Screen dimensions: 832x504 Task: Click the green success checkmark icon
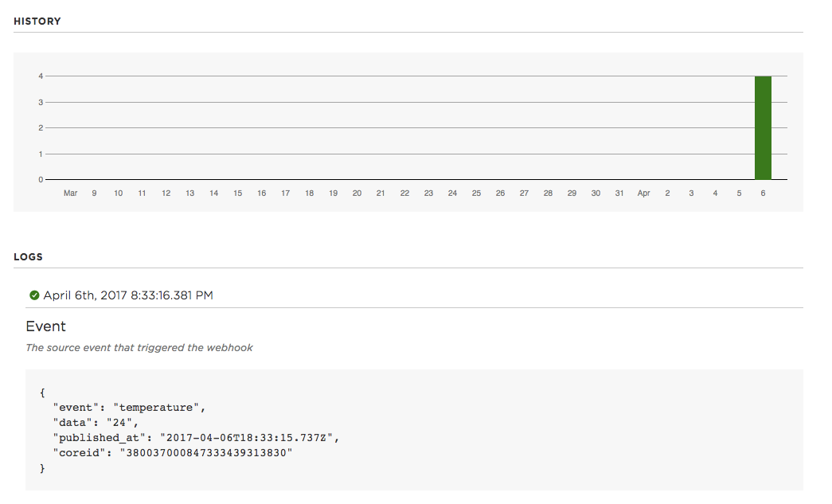click(x=34, y=295)
